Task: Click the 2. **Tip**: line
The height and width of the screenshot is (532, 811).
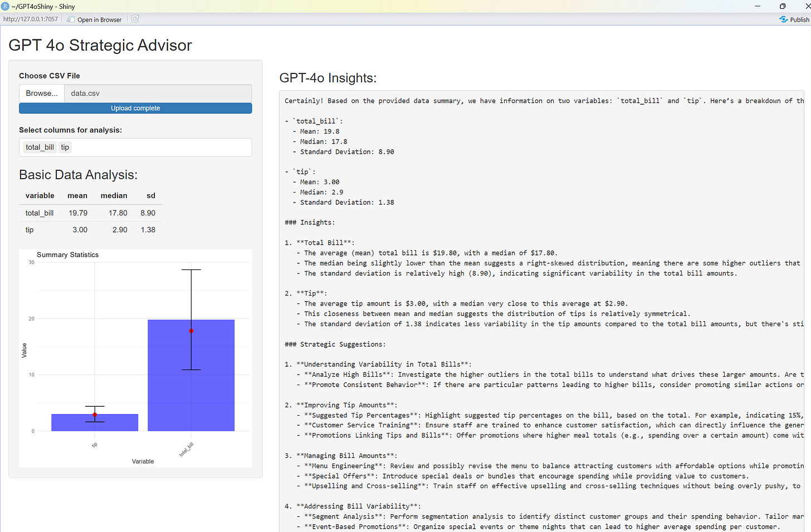Action: point(306,293)
